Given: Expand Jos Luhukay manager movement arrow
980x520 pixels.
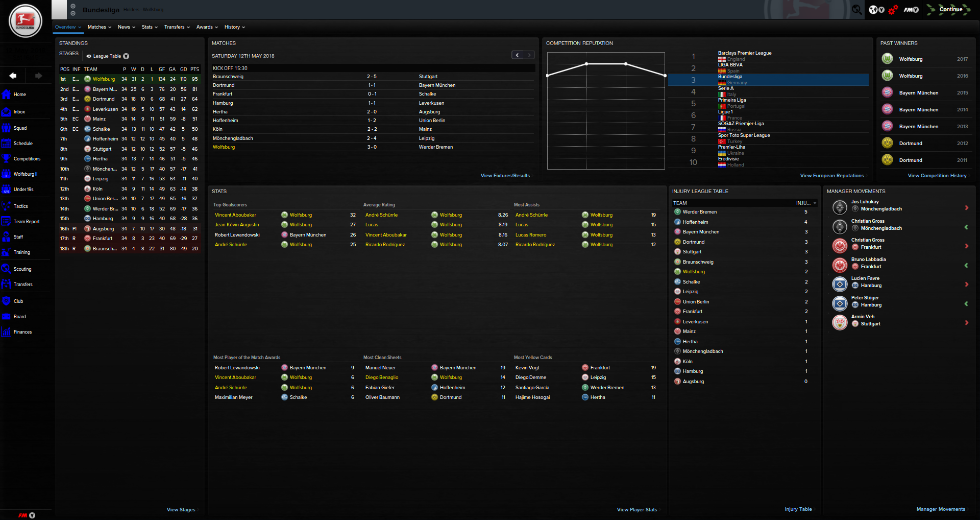Looking at the screenshot, I should pos(966,208).
